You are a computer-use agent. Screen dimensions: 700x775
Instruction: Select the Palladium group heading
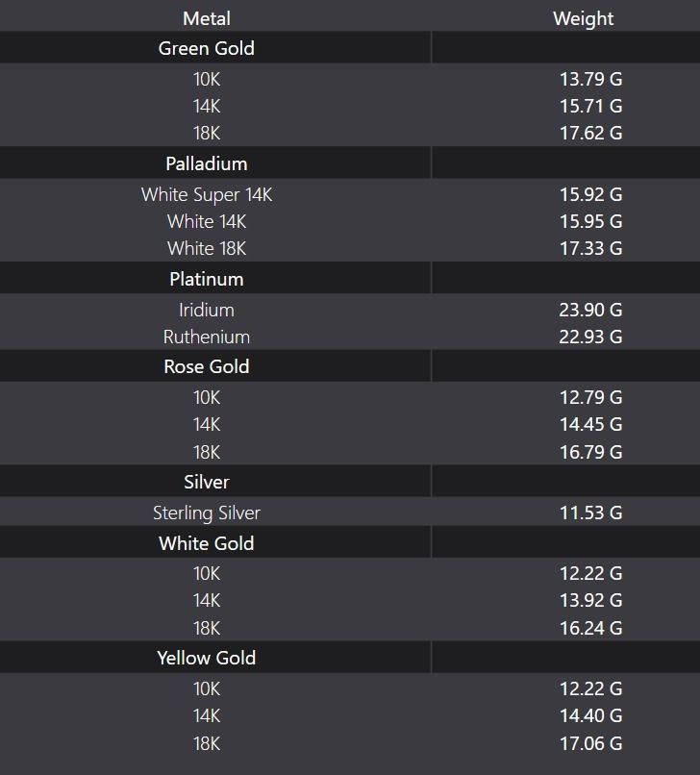206,163
